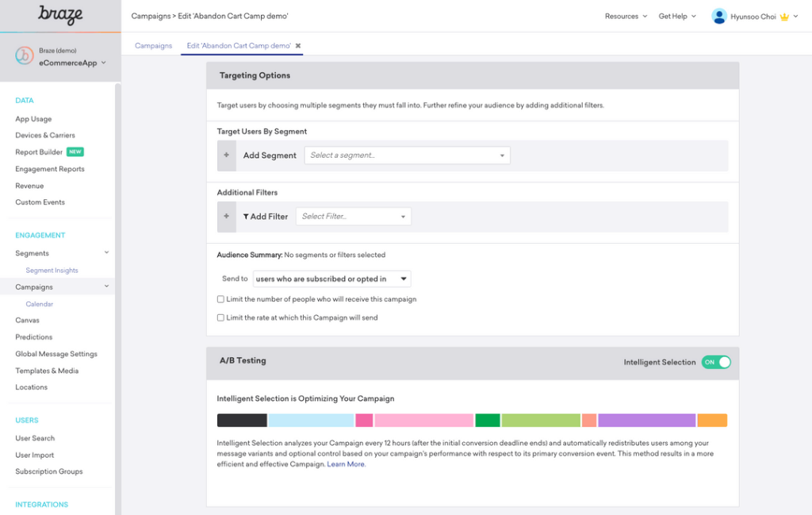Click the plus icon next to Add Segment
Viewport: 812px width, 515px height.
(x=226, y=156)
